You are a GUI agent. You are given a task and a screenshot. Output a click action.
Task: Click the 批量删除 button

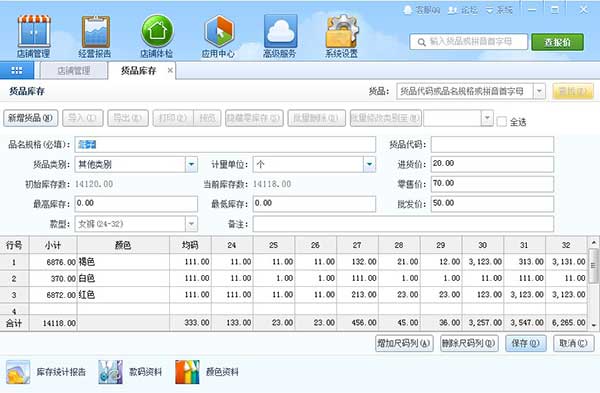[316, 118]
